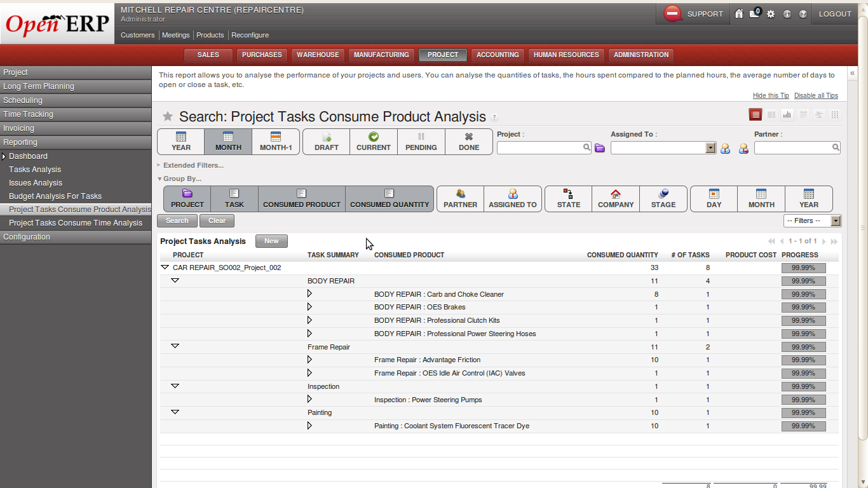Screen dimensions: 868x488
Task: Click the help question mark icon in header
Action: coord(803,14)
